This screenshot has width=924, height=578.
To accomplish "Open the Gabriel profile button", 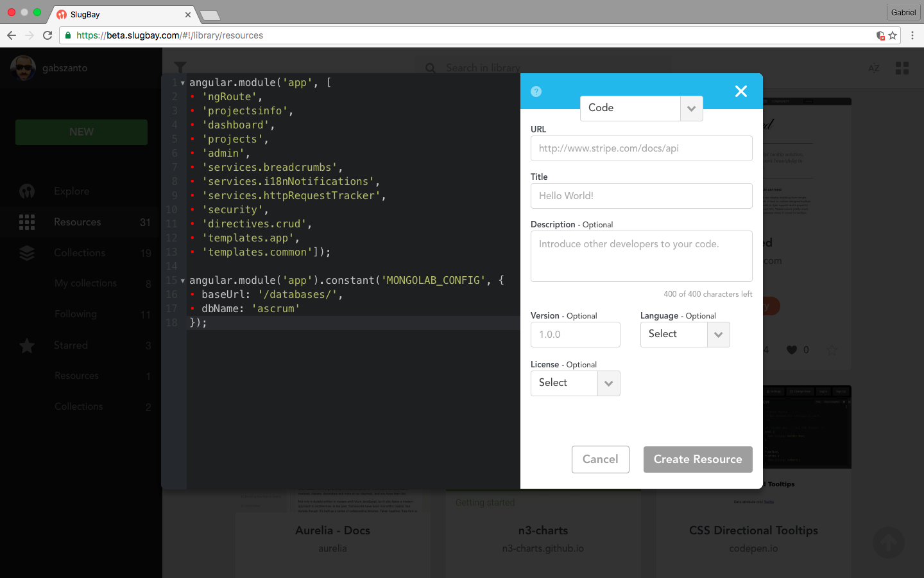I will click(x=903, y=12).
